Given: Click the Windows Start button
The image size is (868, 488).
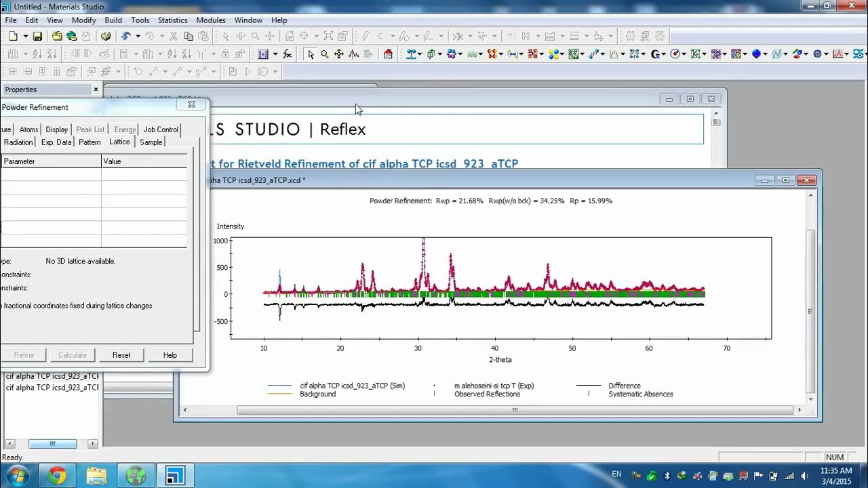Looking at the screenshot, I should coord(18,476).
